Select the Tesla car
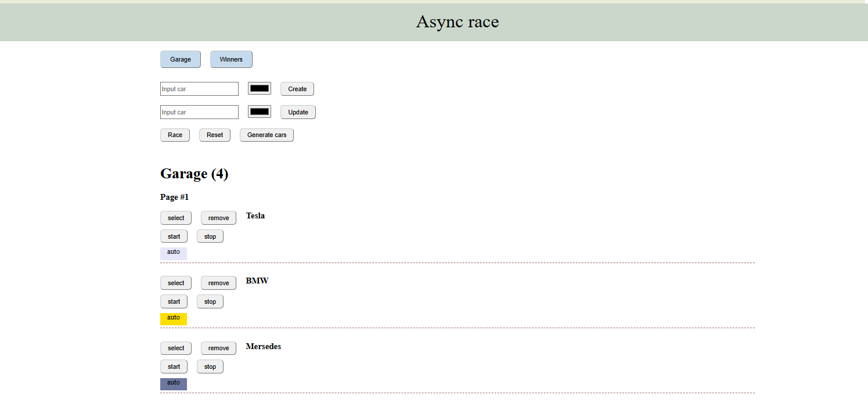Screen dimensions: 868x406 point(176,218)
